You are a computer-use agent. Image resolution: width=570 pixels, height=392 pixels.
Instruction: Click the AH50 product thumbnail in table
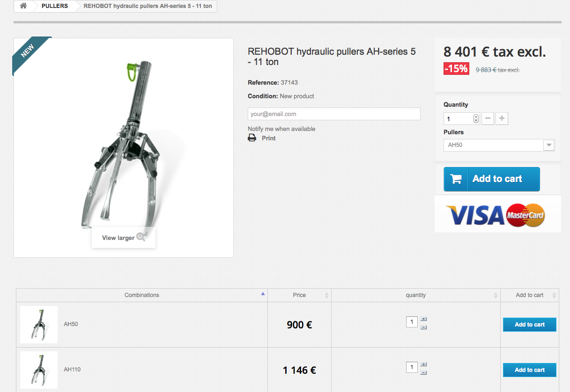(x=39, y=325)
